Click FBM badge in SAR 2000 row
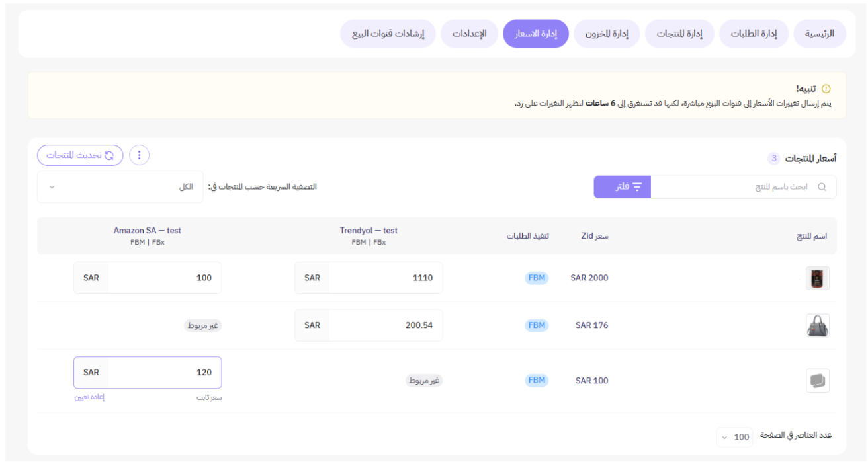 [537, 278]
